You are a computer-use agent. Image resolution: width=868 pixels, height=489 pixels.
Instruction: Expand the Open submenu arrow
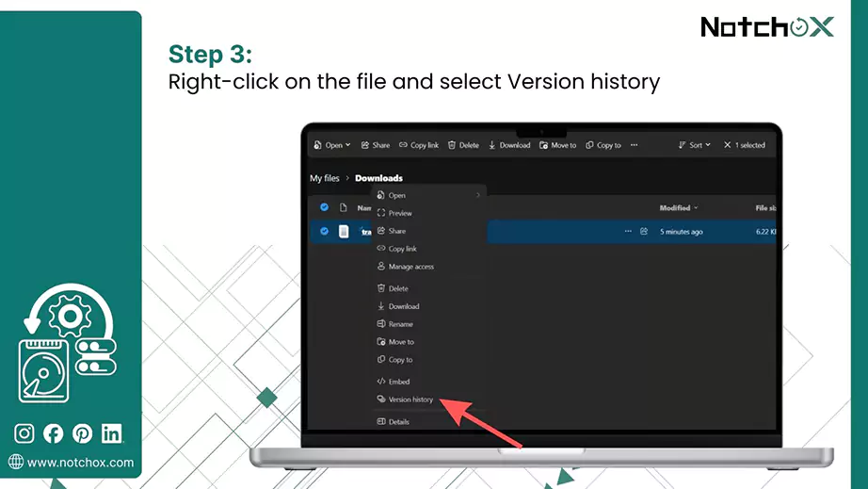tap(477, 195)
